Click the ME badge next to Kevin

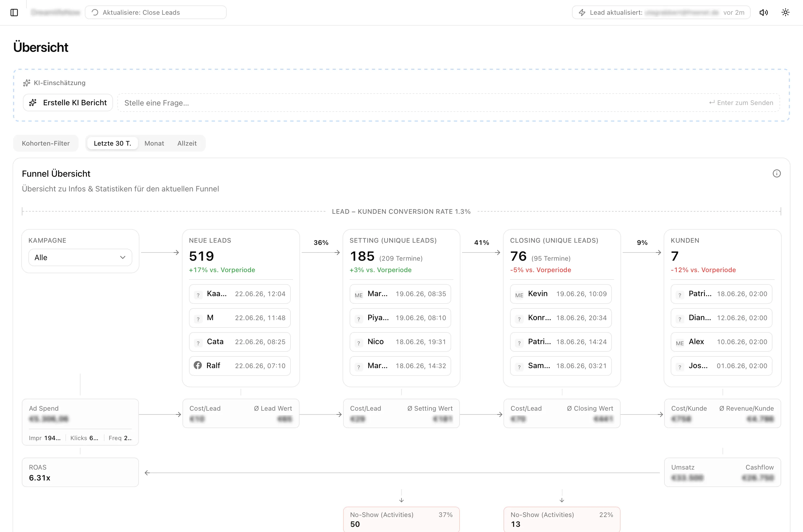click(x=519, y=295)
